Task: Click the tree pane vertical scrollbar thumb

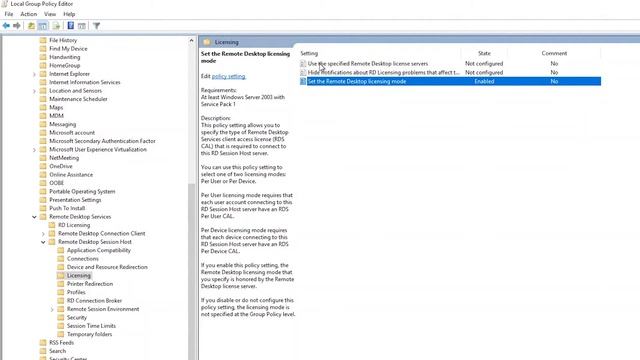Action: click(x=191, y=271)
